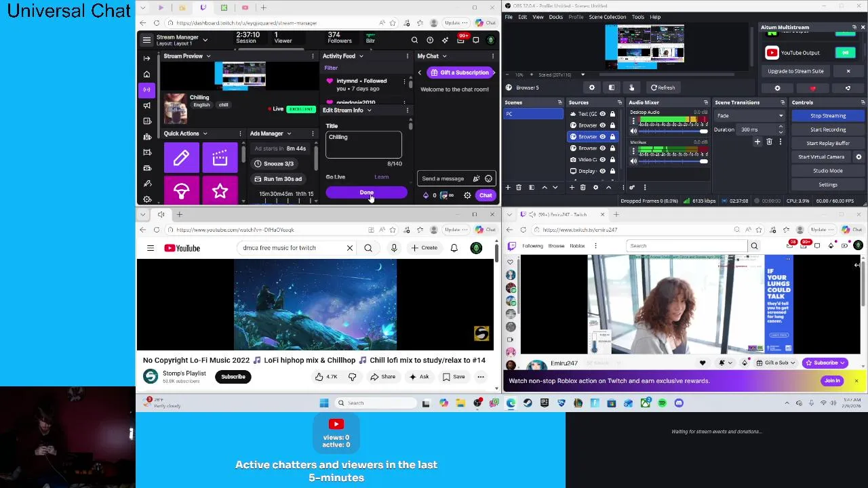868x488 pixels.
Task: Open chat settings gear in My Chat
Action: click(x=467, y=196)
